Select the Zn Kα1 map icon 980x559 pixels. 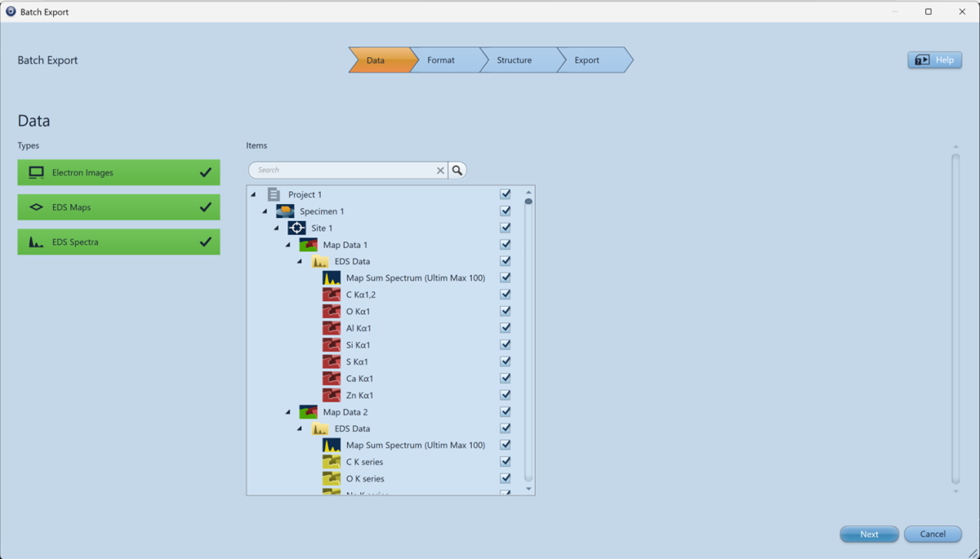click(331, 395)
